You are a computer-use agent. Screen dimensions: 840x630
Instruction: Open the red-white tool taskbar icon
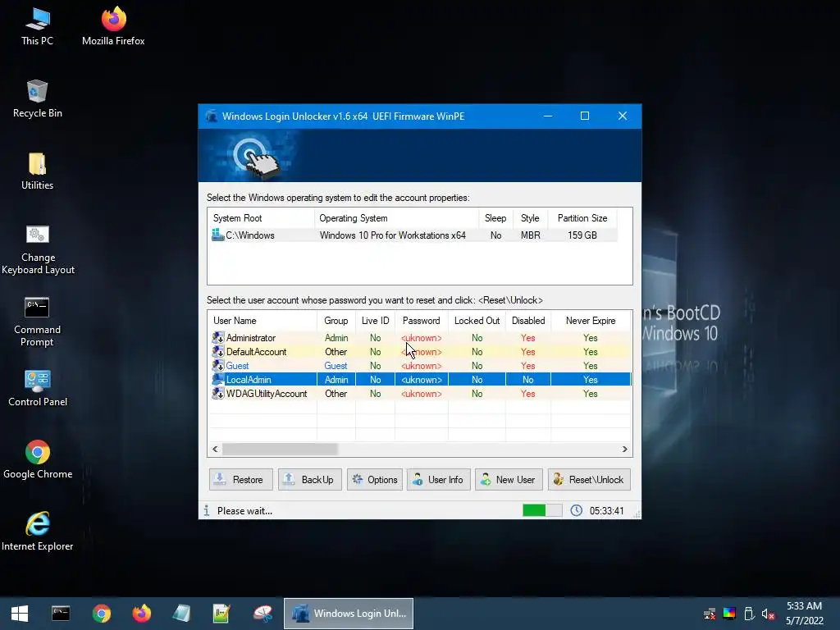point(262,614)
